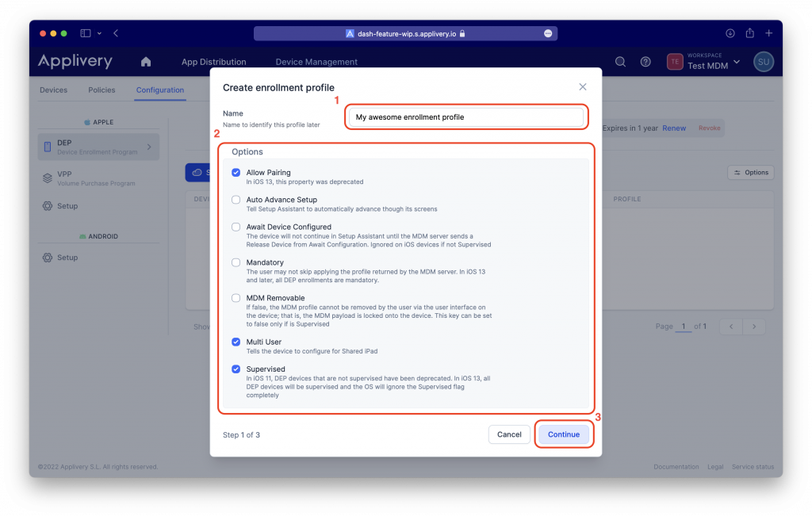Click the SU user avatar
Image resolution: width=812 pixels, height=516 pixels.
764,62
